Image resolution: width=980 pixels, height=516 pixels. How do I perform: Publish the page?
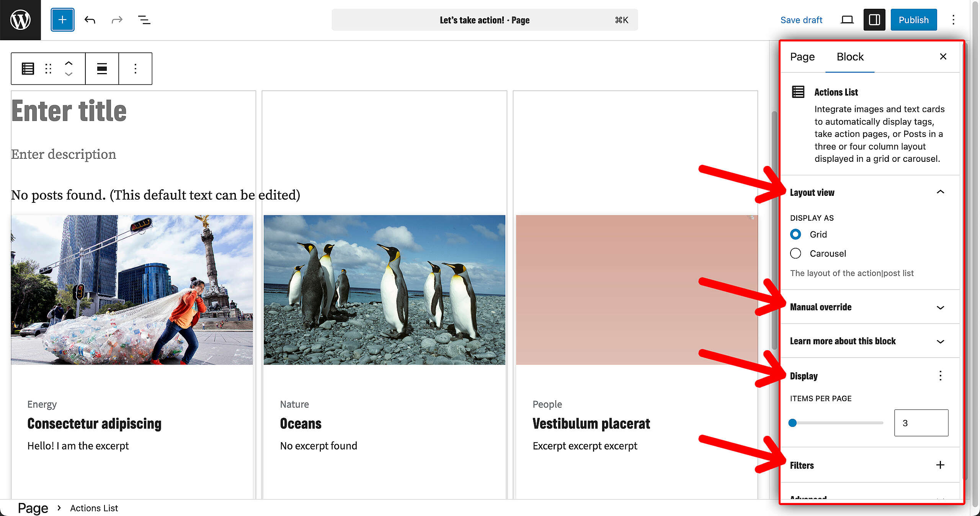(x=914, y=20)
